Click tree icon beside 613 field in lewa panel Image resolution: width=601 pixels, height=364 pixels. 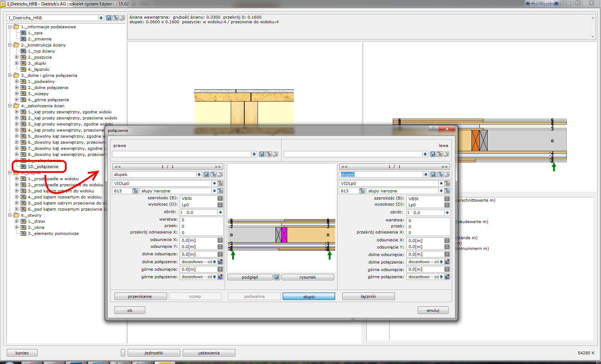point(362,191)
